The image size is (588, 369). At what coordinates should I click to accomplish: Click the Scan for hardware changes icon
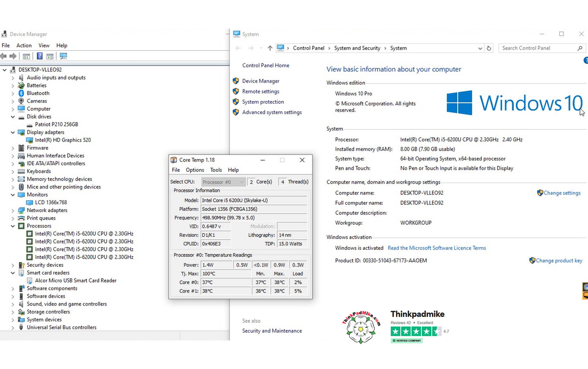click(63, 56)
